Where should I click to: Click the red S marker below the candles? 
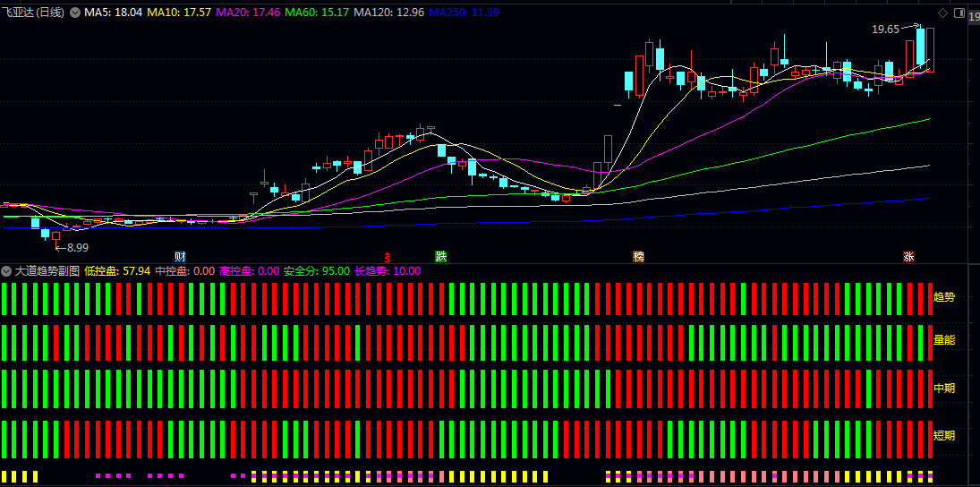coord(388,256)
